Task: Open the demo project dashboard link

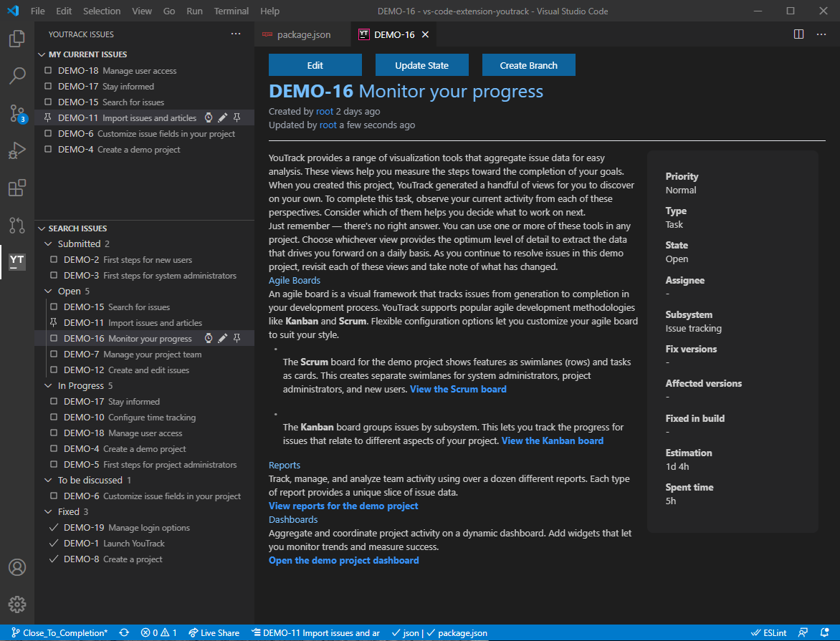Action: pos(344,561)
